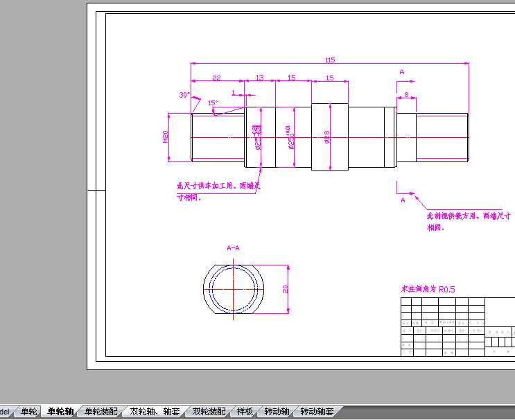The width and height of the screenshot is (515, 420).
Task: Select the 20 dimension on section A-A
Action: (285, 289)
